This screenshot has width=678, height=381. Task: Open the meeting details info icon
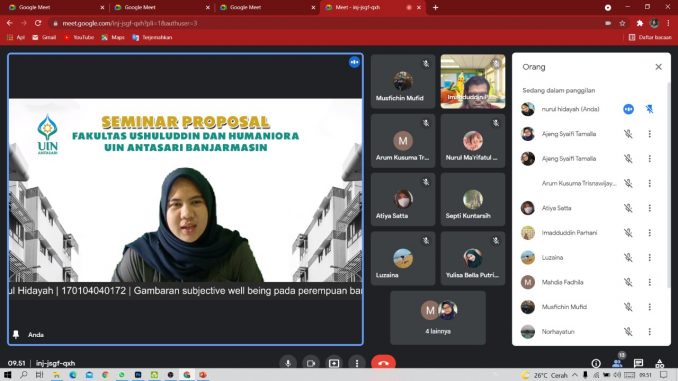point(596,363)
